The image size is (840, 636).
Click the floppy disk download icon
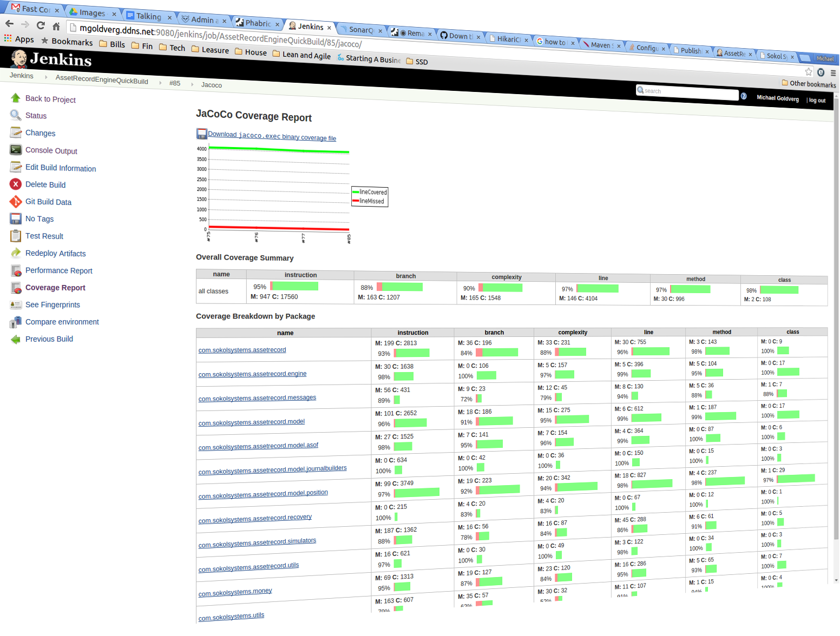tap(201, 134)
